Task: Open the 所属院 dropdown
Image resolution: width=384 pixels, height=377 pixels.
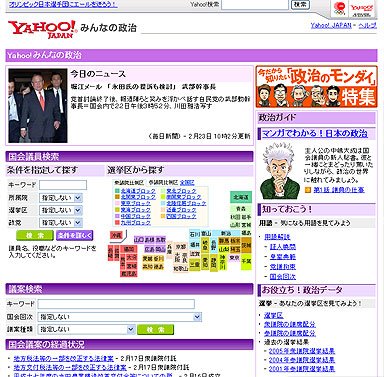Action: tap(60, 198)
